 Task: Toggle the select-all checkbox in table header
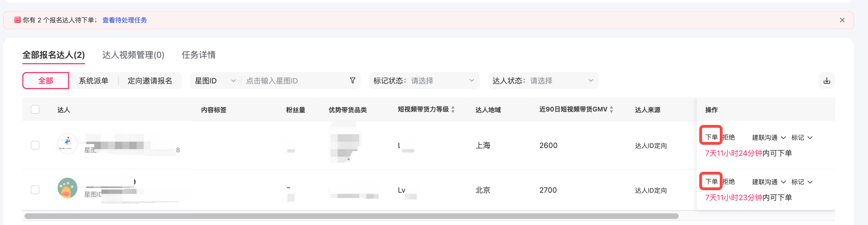pyautogui.click(x=35, y=109)
